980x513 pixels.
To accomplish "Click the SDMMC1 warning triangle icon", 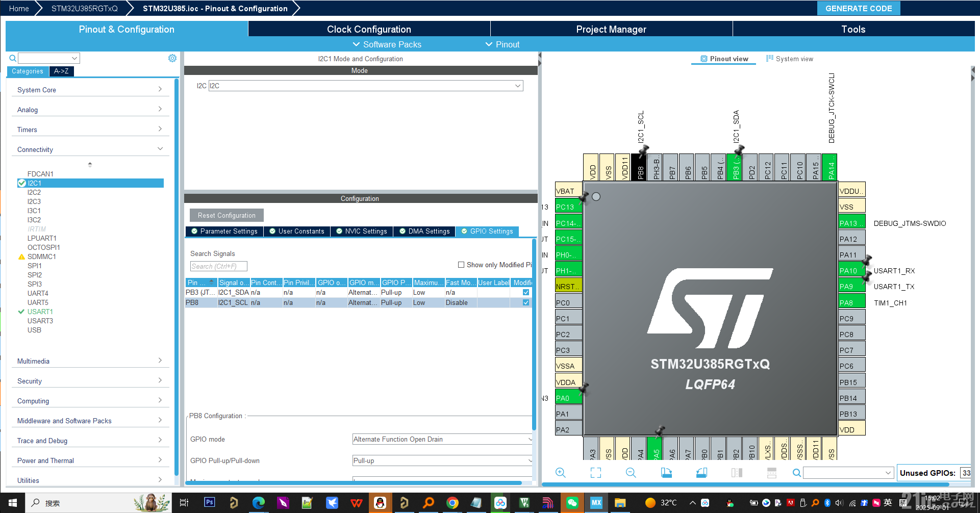I will pyautogui.click(x=21, y=256).
